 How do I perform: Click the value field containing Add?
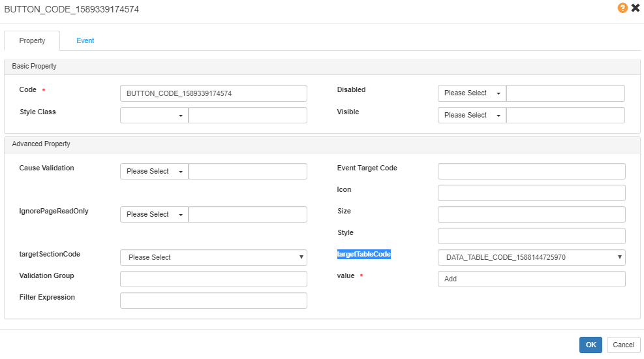click(x=531, y=279)
